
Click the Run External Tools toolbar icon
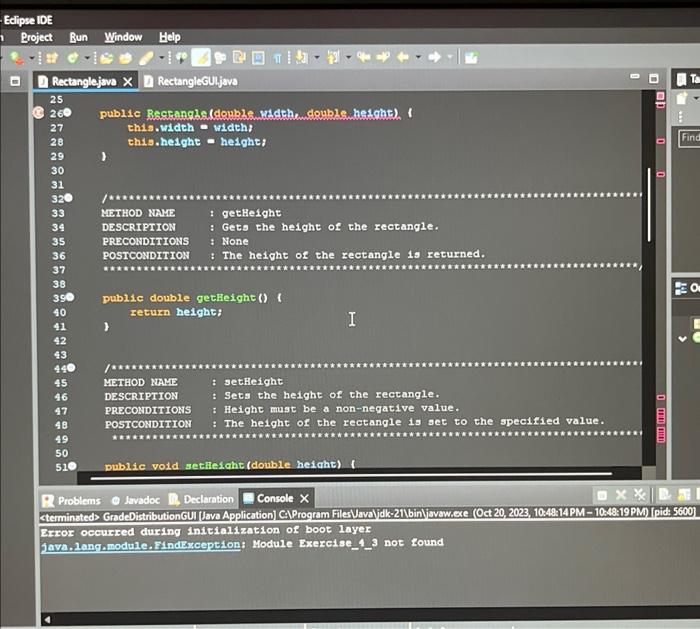tap(17, 58)
